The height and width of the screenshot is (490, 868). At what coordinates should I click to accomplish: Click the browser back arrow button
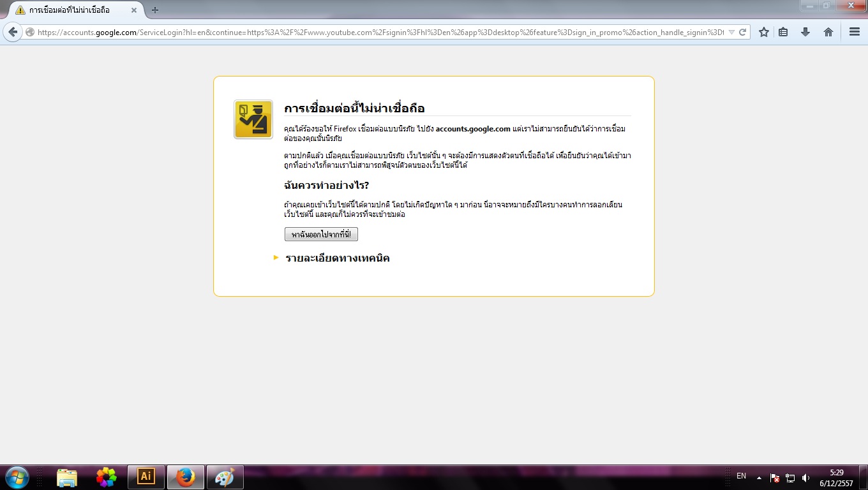[x=13, y=32]
